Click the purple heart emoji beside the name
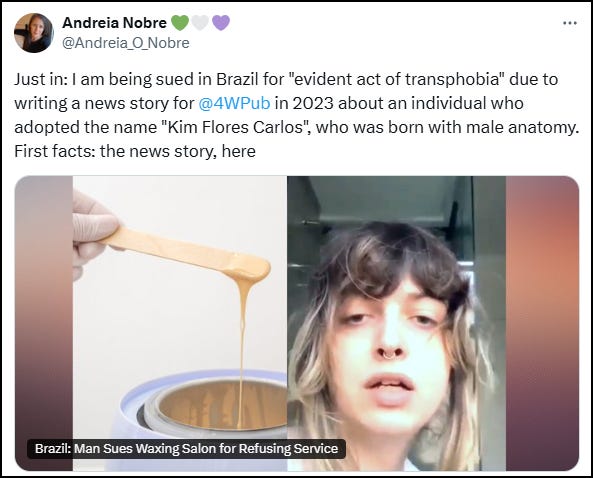 click(220, 23)
